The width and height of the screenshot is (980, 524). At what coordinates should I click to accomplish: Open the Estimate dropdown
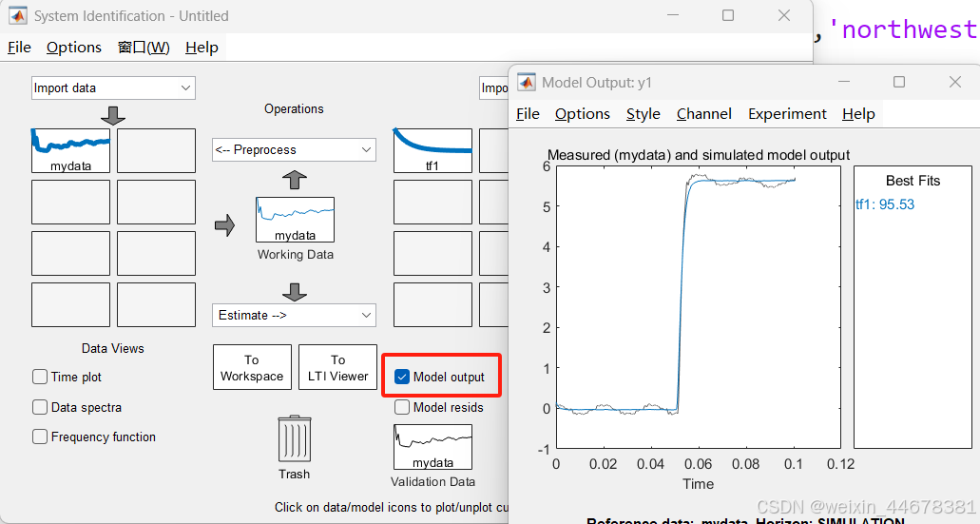(x=294, y=315)
